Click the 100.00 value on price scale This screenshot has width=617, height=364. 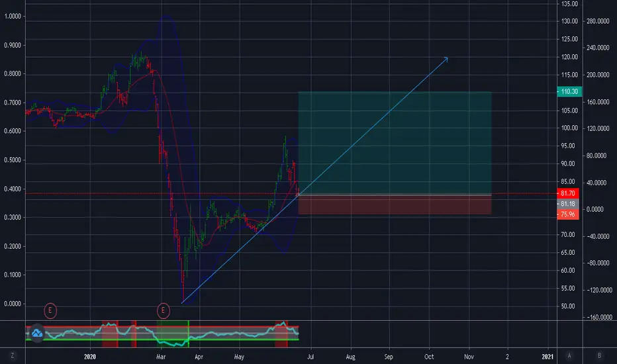click(x=569, y=128)
